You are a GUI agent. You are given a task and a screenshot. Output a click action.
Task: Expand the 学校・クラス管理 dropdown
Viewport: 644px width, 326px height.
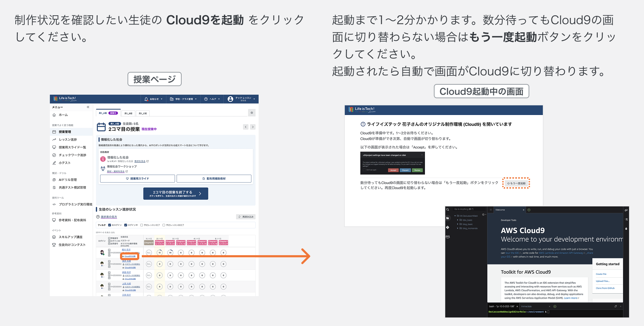tap(183, 99)
